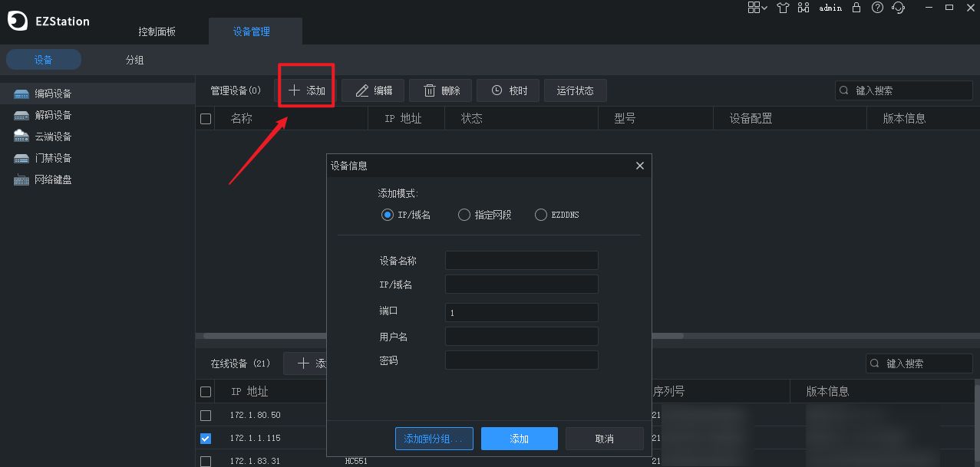Toggle select-all checkbox in managed devices header
The width and height of the screenshot is (980, 467).
click(206, 119)
